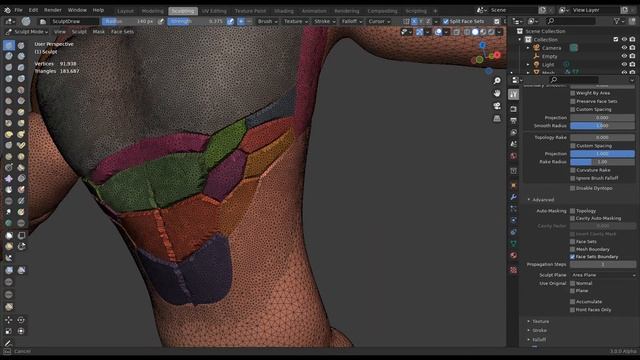The width and height of the screenshot is (640, 360).
Task: Open the Modifiers wrench properties tab
Action: coord(514,197)
